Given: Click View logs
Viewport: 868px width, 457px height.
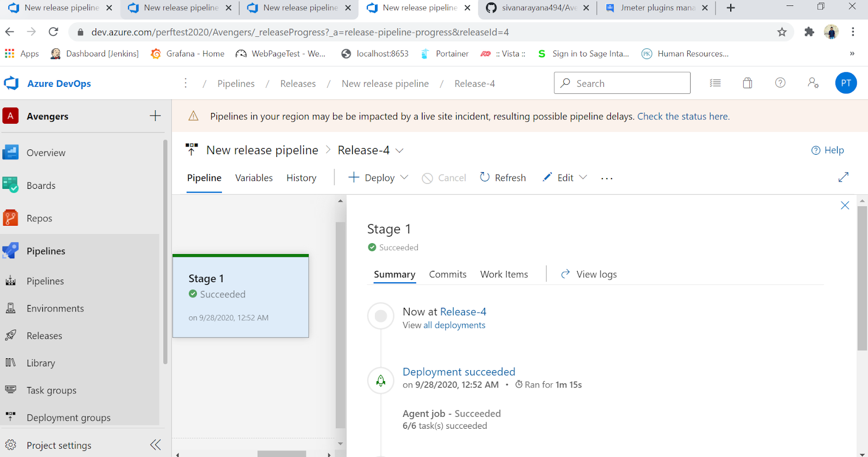Looking at the screenshot, I should coord(589,275).
